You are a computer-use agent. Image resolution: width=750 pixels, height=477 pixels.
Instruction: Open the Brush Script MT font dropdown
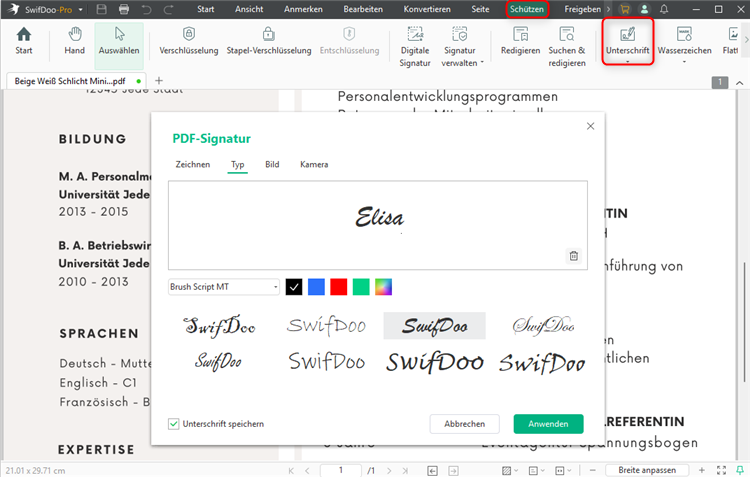click(223, 287)
